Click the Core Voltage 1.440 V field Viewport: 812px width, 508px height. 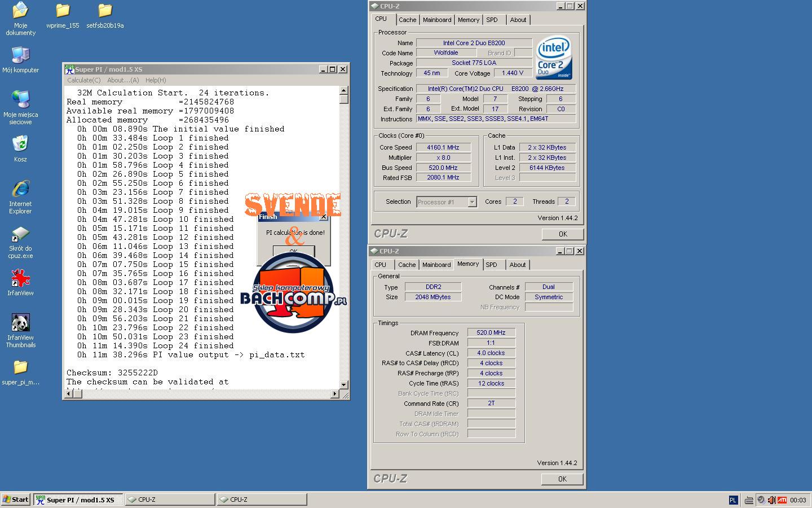(513, 73)
